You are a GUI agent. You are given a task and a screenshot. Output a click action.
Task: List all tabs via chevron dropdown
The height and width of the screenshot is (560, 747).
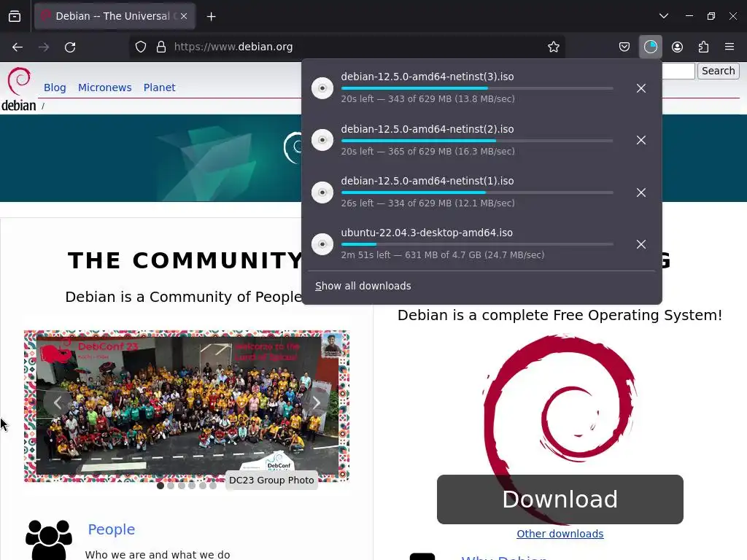coord(664,16)
